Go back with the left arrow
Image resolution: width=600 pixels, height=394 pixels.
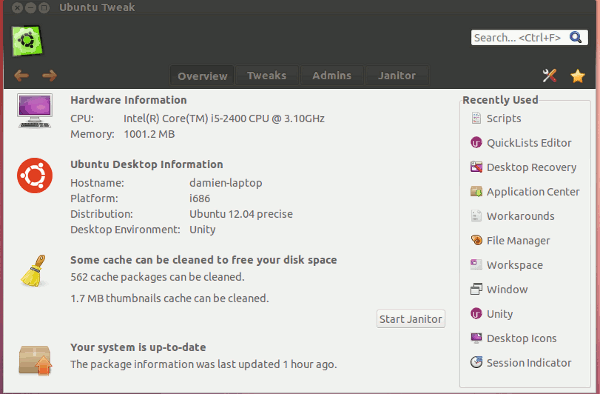pyautogui.click(x=21, y=75)
